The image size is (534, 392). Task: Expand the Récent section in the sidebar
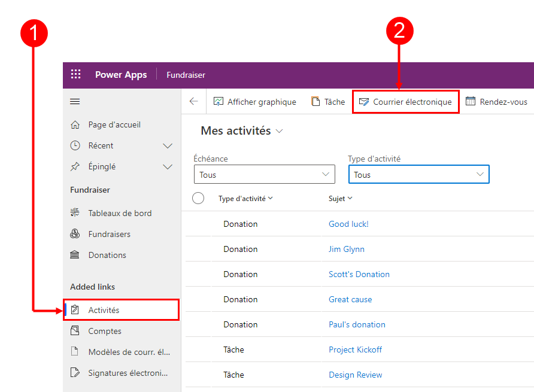168,145
